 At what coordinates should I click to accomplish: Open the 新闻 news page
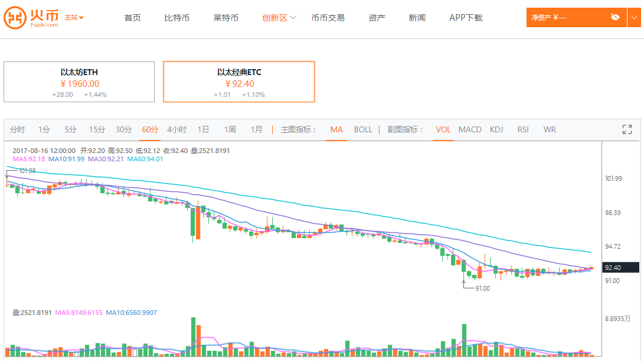coord(417,18)
